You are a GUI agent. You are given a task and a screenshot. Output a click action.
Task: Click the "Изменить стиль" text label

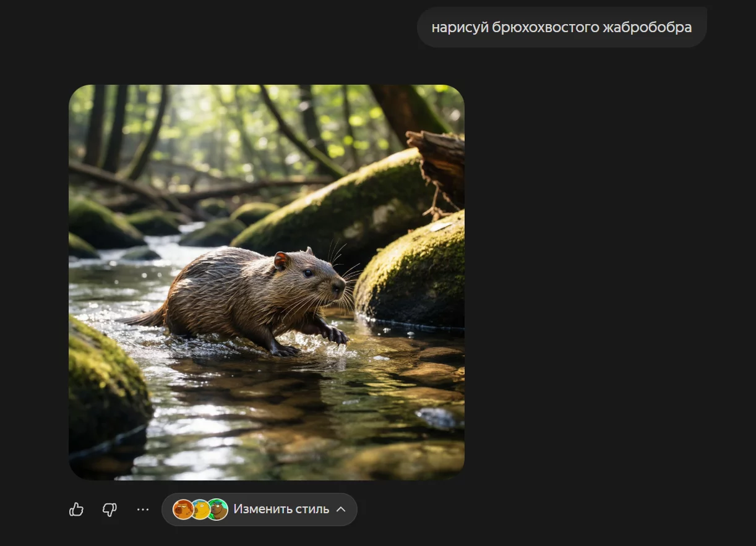coord(281,510)
